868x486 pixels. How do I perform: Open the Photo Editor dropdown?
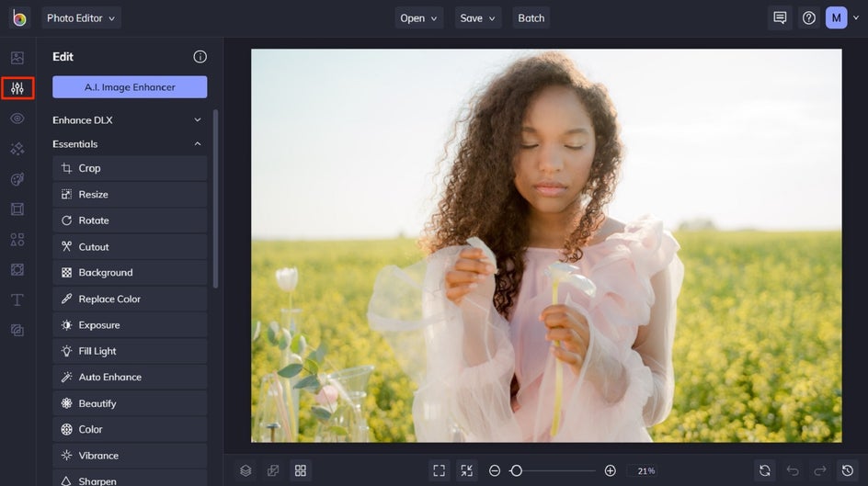tap(81, 17)
